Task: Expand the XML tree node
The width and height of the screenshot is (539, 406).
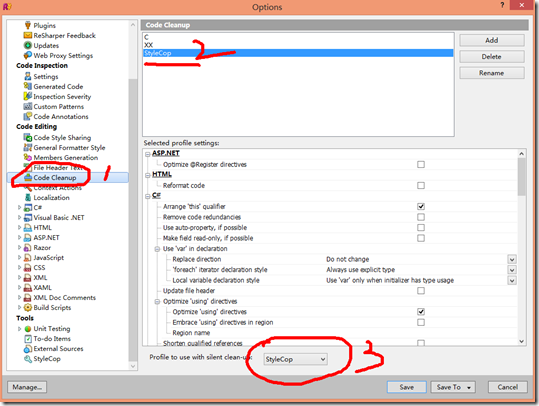Action: 19,277
